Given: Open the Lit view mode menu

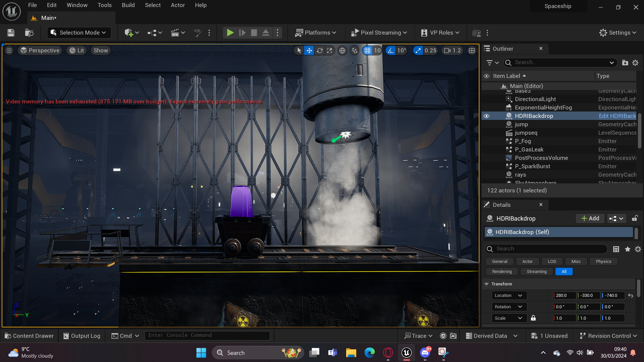Looking at the screenshot, I should (x=77, y=50).
